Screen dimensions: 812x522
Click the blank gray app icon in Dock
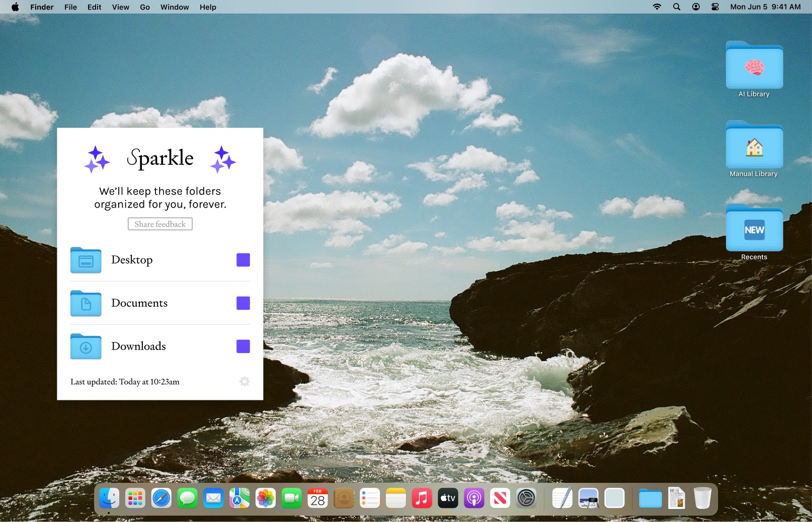coord(614,498)
